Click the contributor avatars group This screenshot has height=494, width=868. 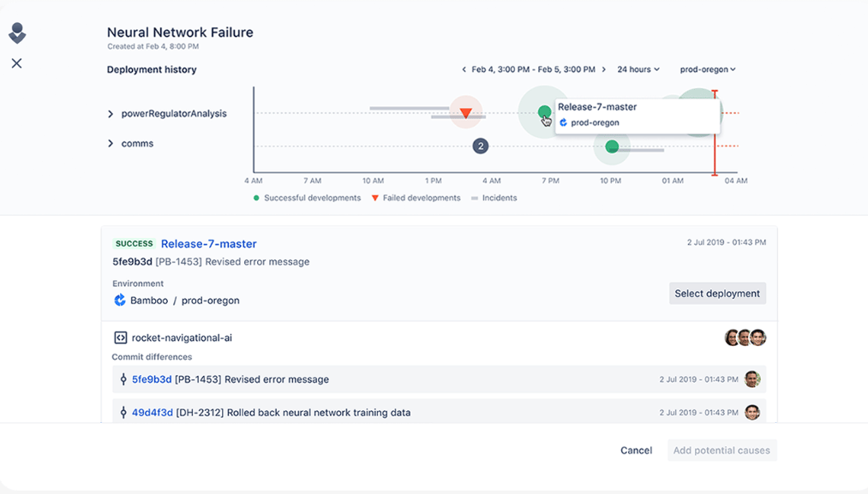point(745,338)
